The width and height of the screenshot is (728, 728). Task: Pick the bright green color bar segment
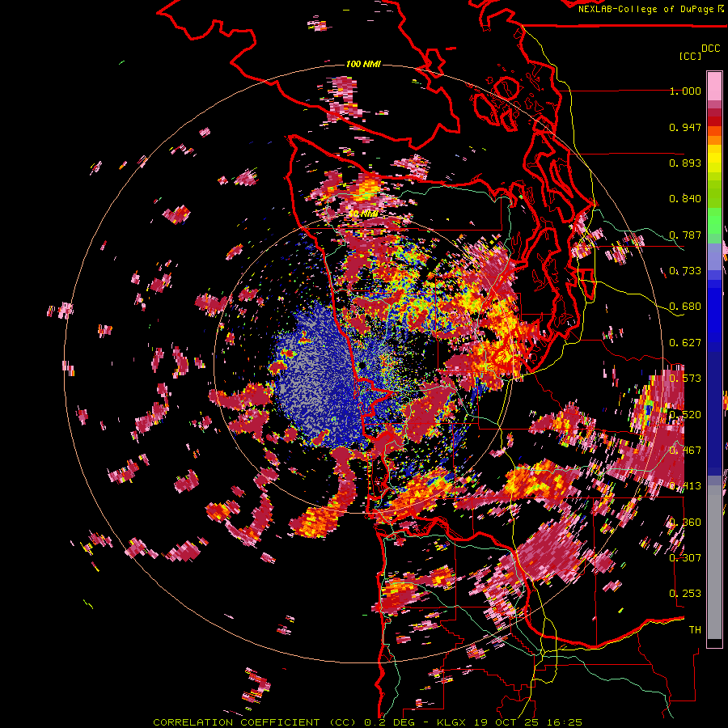tap(714, 221)
